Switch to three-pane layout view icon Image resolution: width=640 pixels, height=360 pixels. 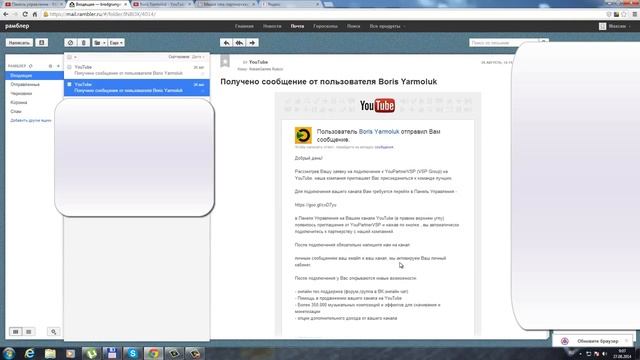click(x=16, y=332)
